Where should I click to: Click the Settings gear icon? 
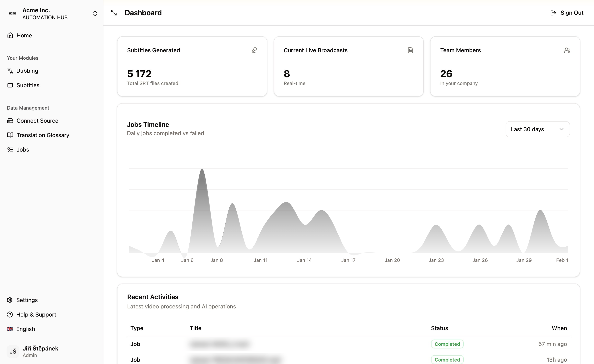(10, 300)
